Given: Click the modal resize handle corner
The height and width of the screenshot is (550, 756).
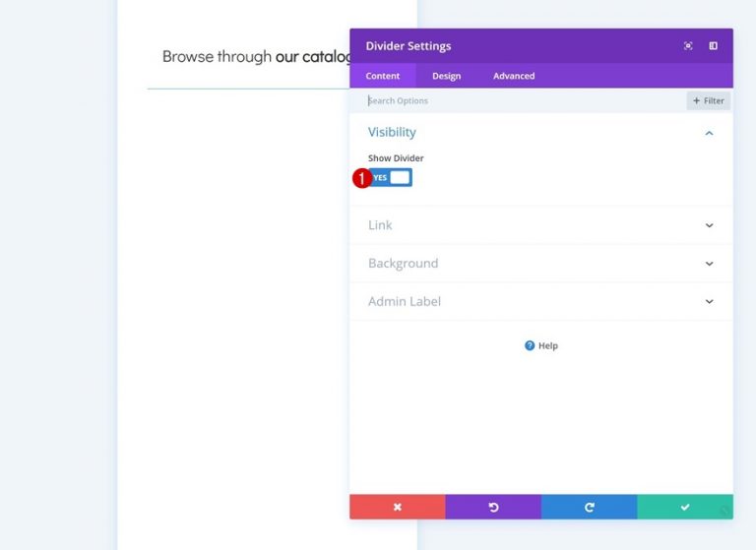Looking at the screenshot, I should coord(725,512).
